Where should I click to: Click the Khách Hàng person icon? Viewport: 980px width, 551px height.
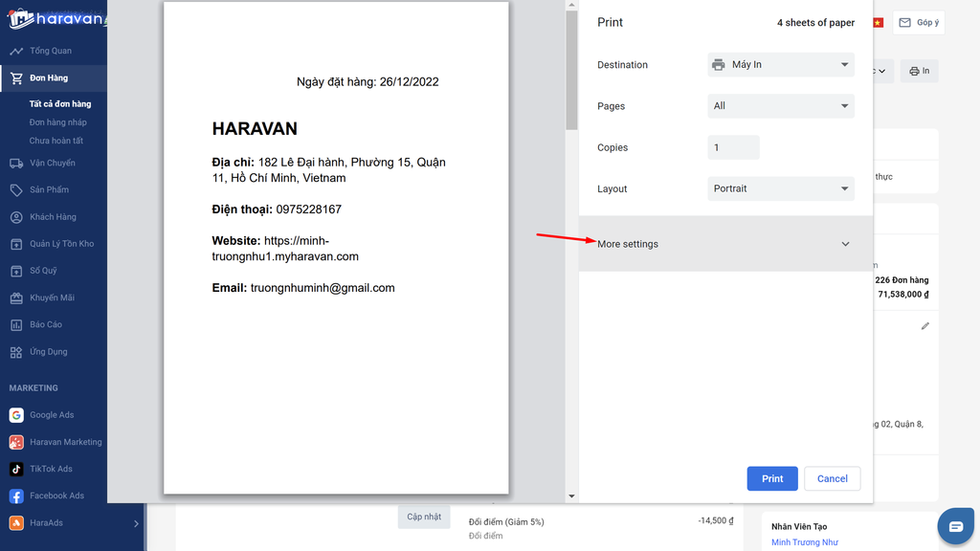click(16, 217)
